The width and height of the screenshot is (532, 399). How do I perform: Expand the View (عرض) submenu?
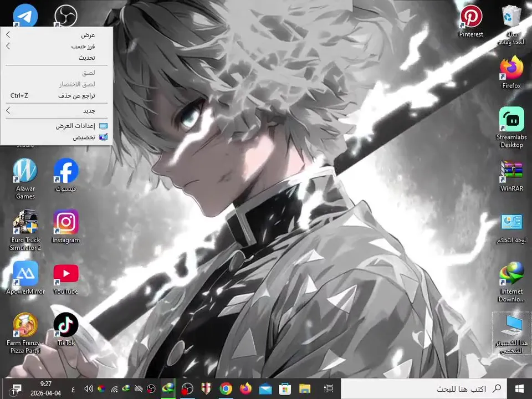click(57, 35)
